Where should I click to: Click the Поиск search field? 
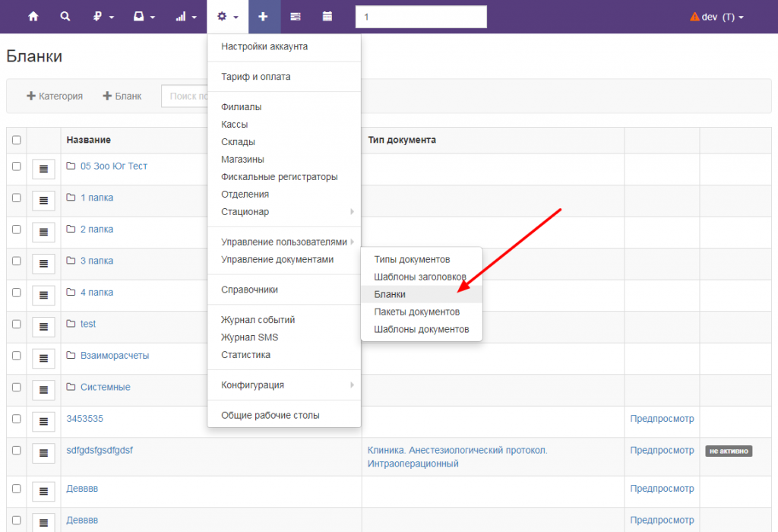click(x=184, y=96)
